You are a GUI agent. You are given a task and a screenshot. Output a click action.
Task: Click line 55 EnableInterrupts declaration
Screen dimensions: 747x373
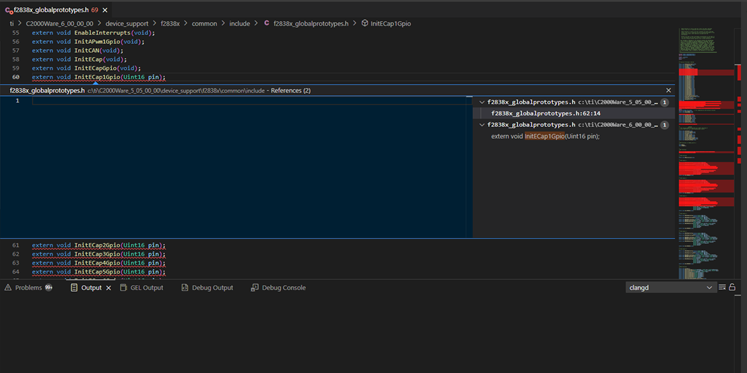(x=93, y=33)
